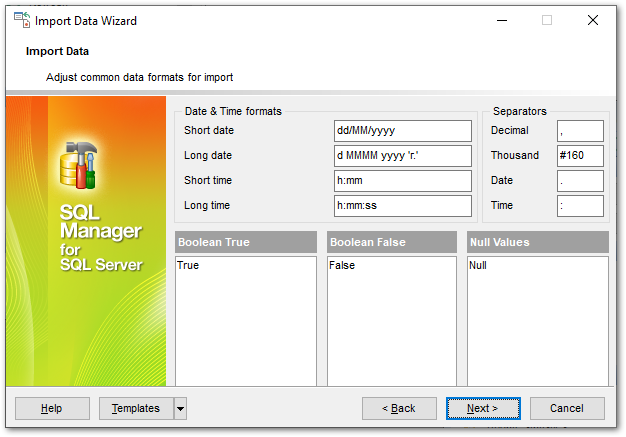Proceed with the Next button
Image resolution: width=626 pixels, height=437 pixels.
pyautogui.click(x=483, y=408)
